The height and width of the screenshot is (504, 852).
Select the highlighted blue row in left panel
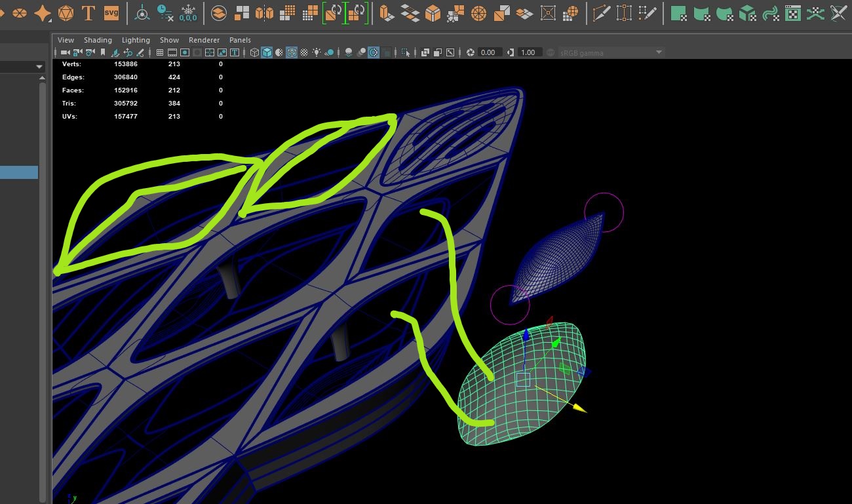coord(19,172)
